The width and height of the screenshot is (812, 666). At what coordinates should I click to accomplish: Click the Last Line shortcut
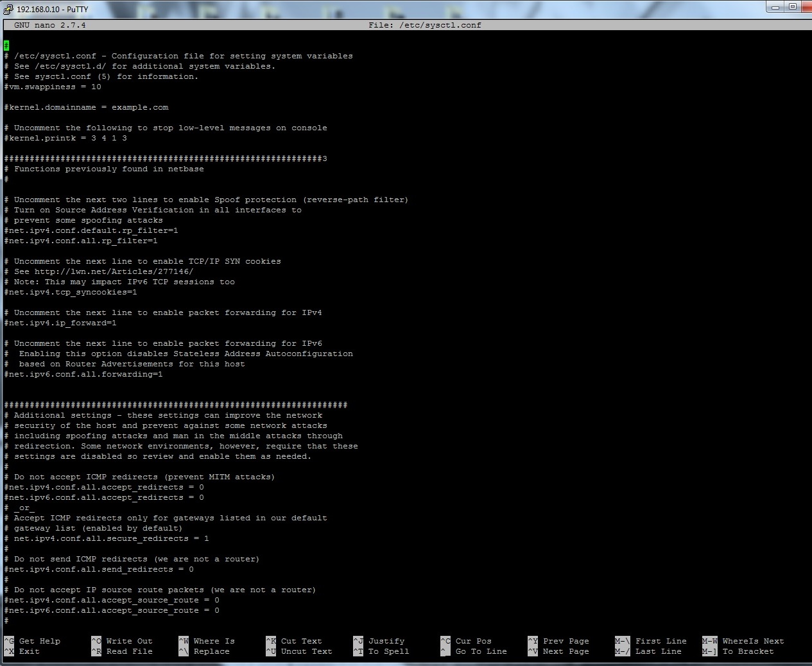click(648, 651)
